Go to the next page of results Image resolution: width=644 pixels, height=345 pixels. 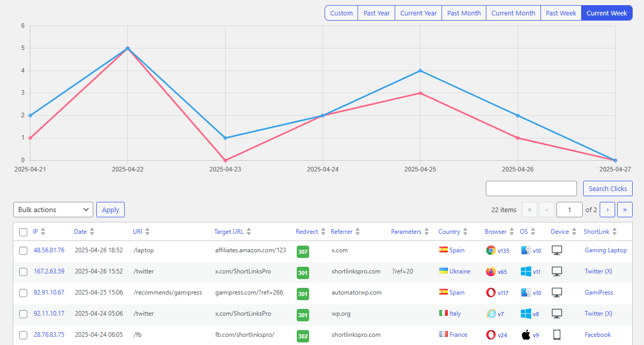click(x=607, y=210)
